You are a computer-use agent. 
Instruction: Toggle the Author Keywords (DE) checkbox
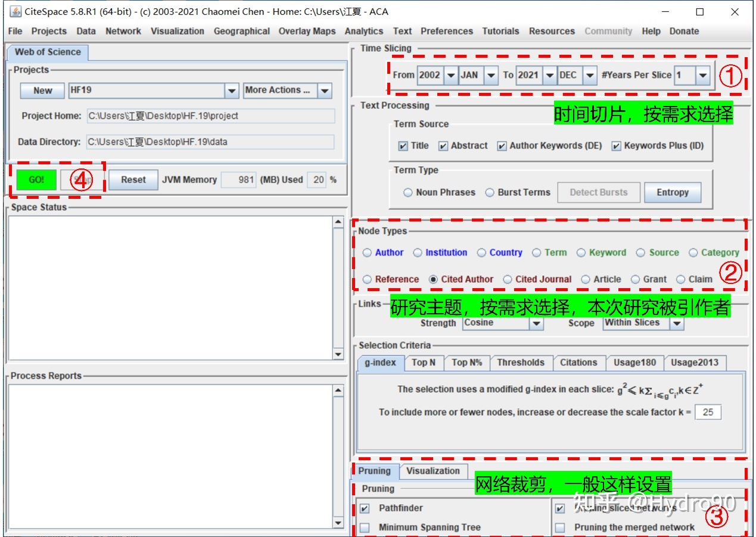(x=502, y=146)
